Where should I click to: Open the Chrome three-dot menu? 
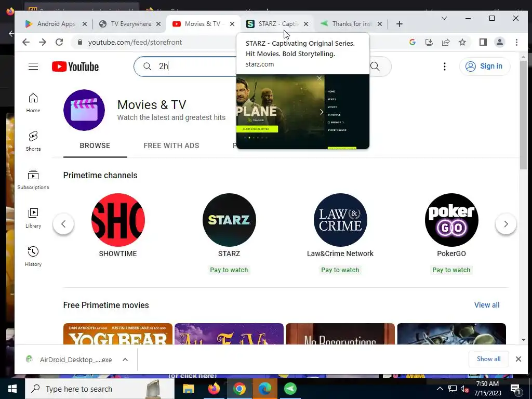pos(516,42)
